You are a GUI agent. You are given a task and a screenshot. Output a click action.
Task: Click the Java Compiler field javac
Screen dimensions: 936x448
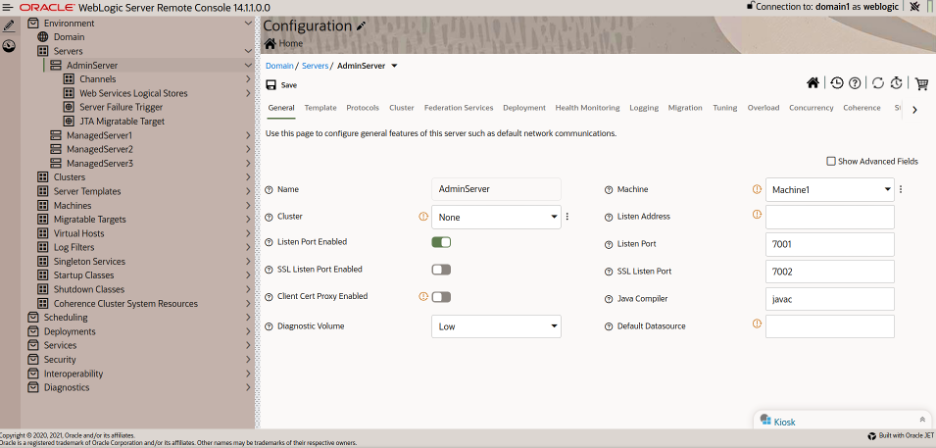click(x=830, y=299)
